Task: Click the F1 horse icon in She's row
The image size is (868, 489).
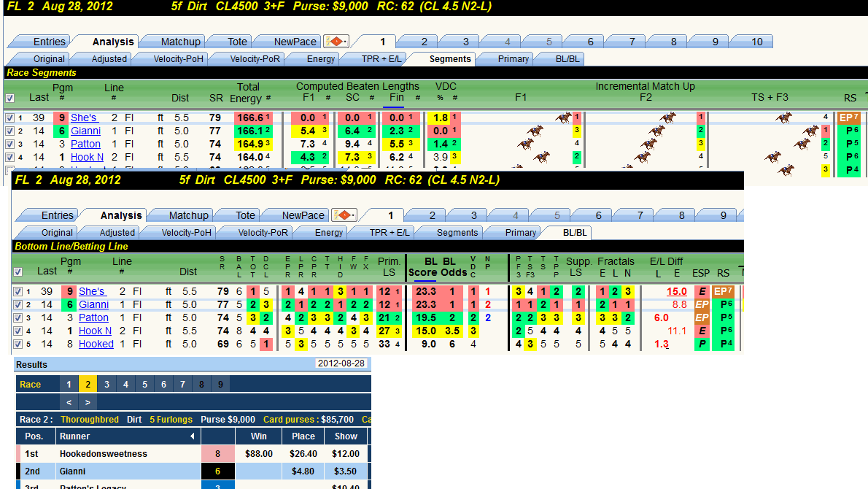Action: pos(564,118)
